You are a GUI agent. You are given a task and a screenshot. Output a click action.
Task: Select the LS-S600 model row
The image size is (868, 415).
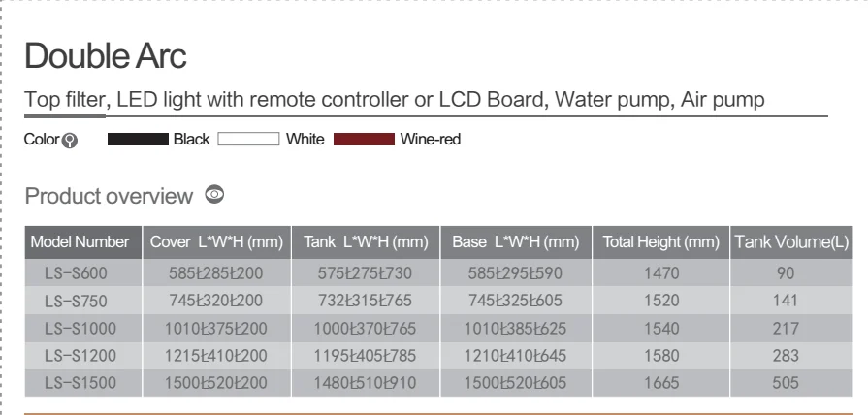pos(80,274)
